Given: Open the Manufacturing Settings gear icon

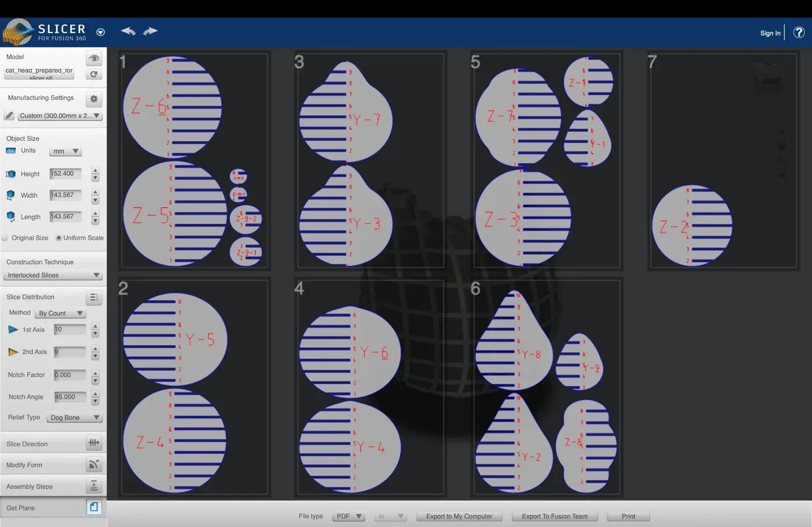Looking at the screenshot, I should coord(94,99).
